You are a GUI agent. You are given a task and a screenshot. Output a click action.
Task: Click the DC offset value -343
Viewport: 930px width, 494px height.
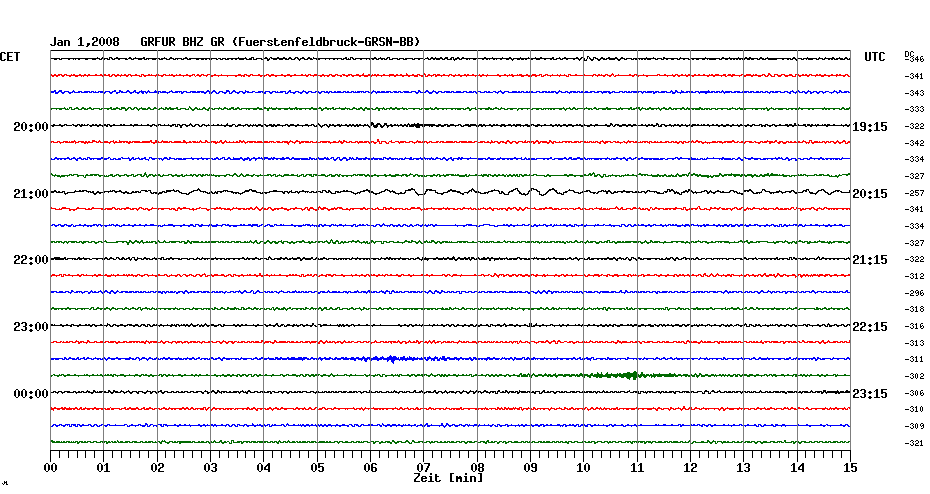[915, 93]
